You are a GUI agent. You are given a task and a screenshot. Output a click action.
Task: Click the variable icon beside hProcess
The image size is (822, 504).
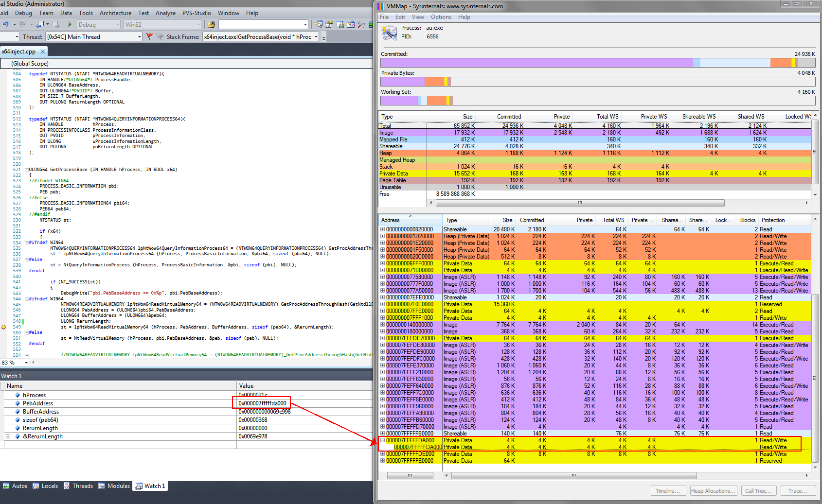[x=18, y=395]
